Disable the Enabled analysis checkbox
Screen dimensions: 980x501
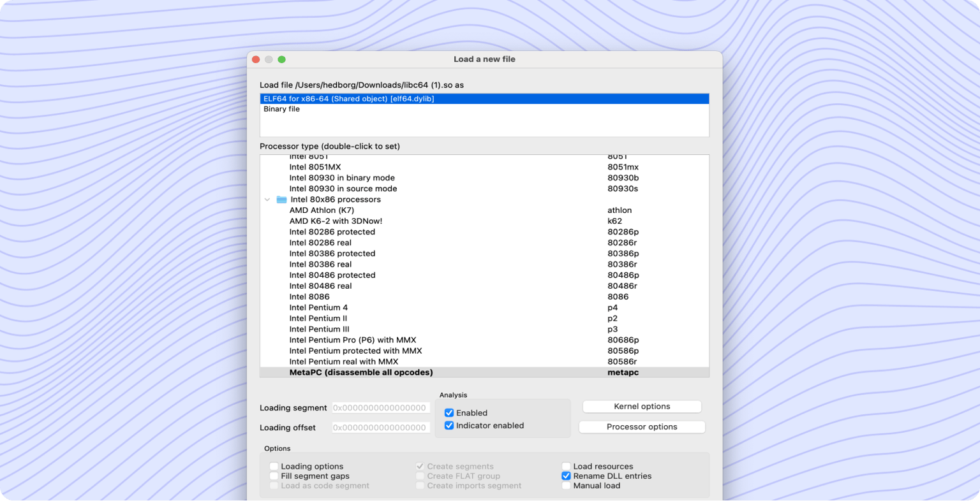[x=449, y=412]
